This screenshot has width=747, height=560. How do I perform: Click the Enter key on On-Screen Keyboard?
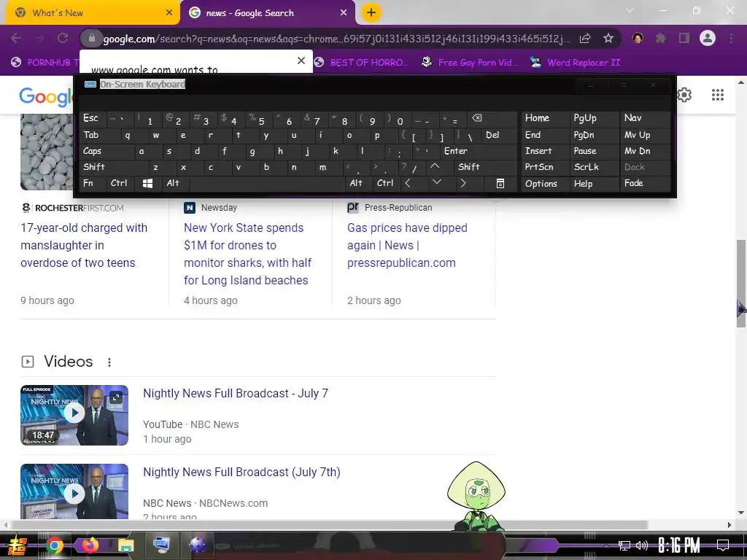coord(479,152)
